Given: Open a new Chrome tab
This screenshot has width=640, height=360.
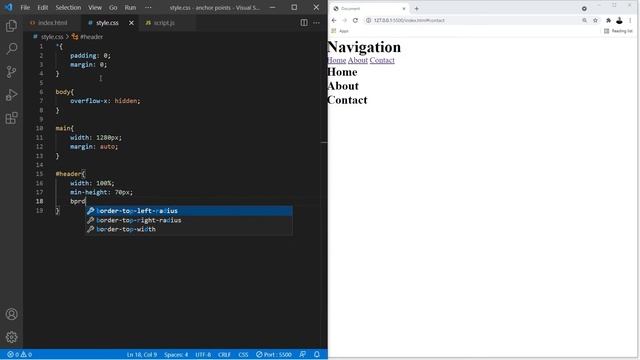Looking at the screenshot, I should (416, 9).
